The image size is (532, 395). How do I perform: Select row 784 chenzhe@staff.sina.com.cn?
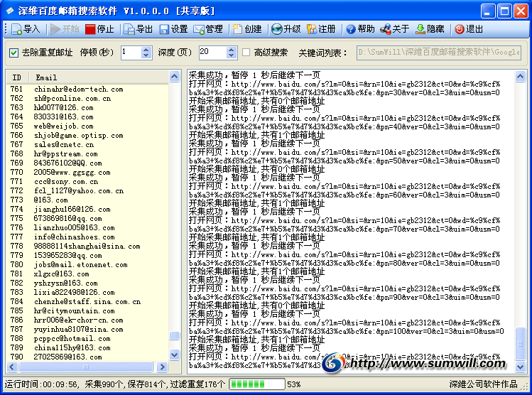point(87,301)
